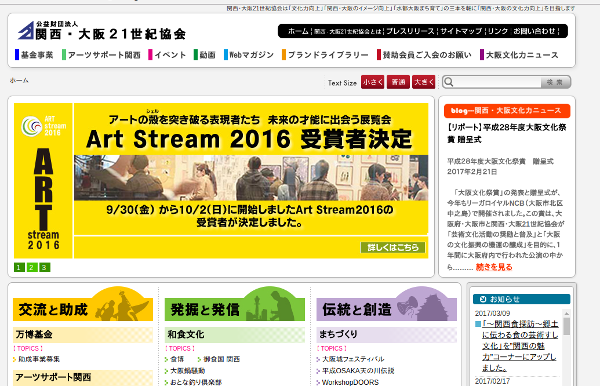
Task: Open サイトマップ in top black bar
Action: [461, 31]
